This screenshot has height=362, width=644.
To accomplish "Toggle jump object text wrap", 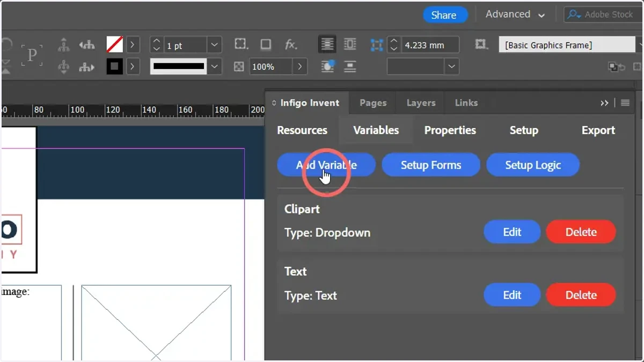I will [350, 67].
